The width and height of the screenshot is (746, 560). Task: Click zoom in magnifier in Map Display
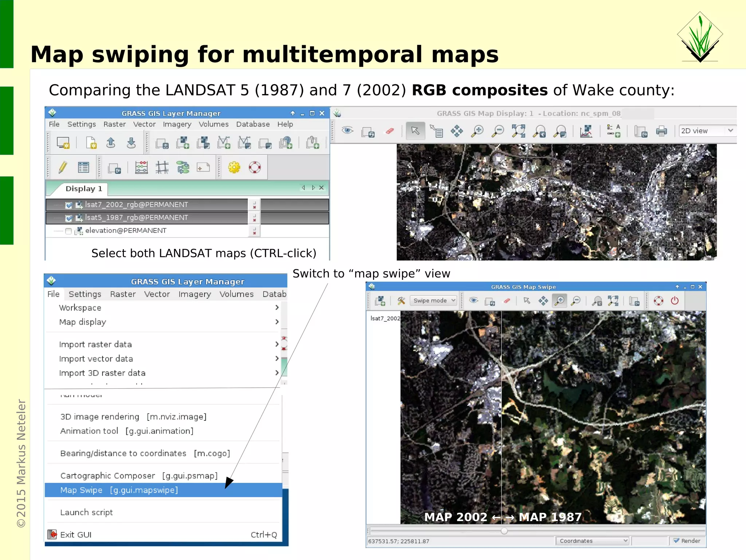click(x=477, y=131)
